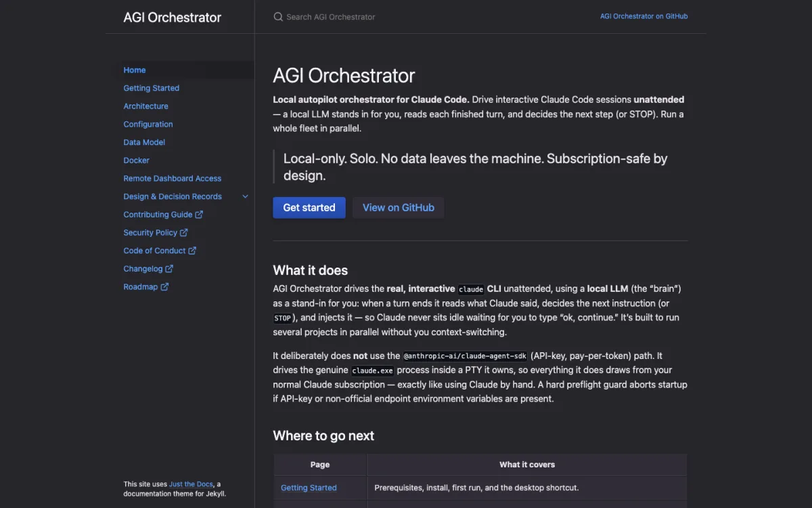812x508 pixels.
Task: Click external link icon beside Contributing Guide
Action: pyautogui.click(x=199, y=214)
